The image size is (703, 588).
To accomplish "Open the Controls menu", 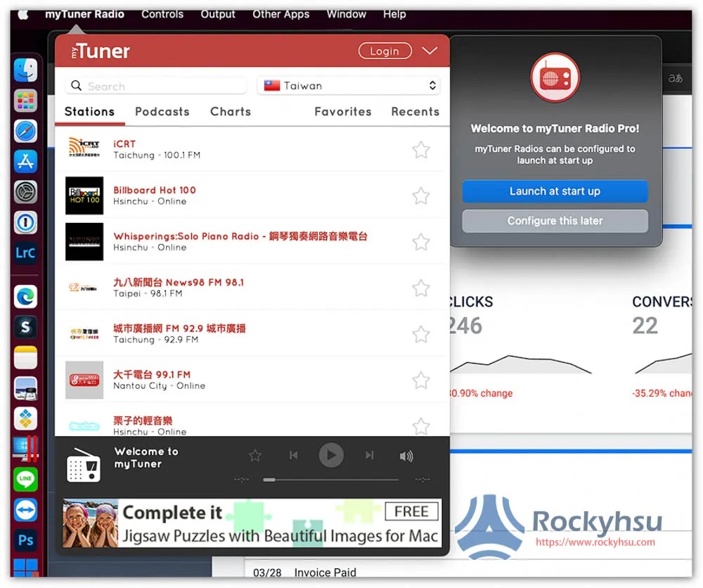I will coord(162,14).
